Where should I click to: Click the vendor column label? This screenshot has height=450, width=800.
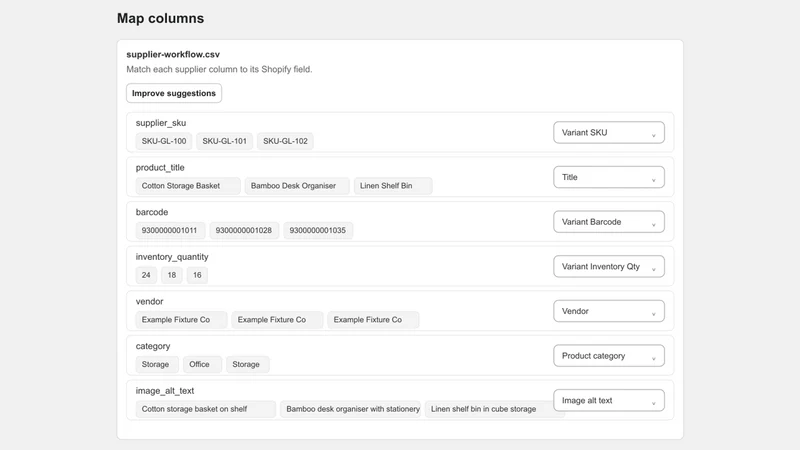149,302
